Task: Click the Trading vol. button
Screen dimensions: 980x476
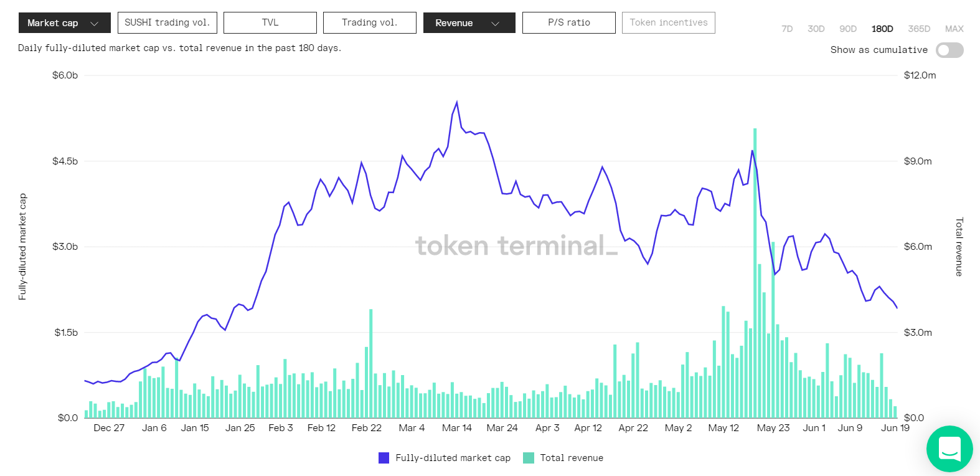Action: point(369,22)
